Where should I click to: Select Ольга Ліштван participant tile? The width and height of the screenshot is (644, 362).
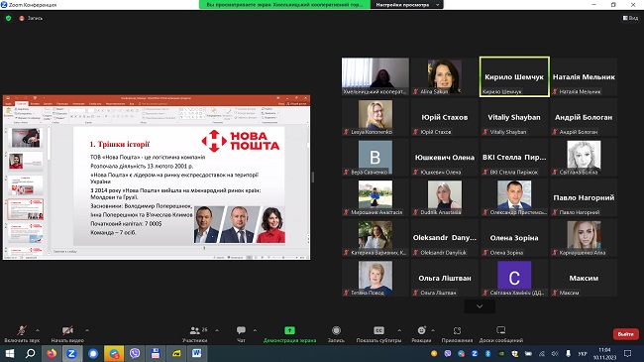[x=445, y=279]
